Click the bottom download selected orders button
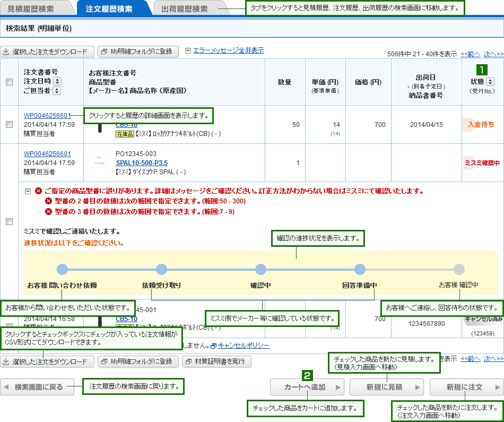Viewport: 504px width, 422px height. click(x=48, y=361)
